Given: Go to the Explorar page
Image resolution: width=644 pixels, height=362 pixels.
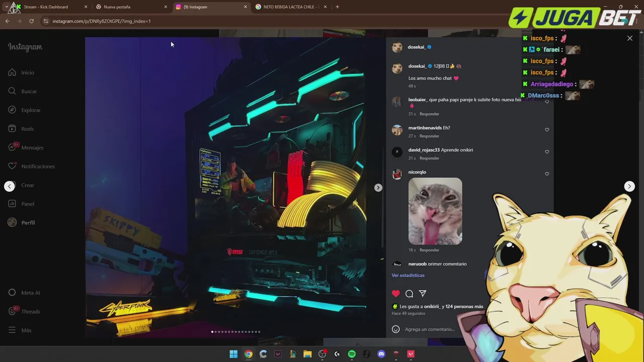Looking at the screenshot, I should pos(24,110).
